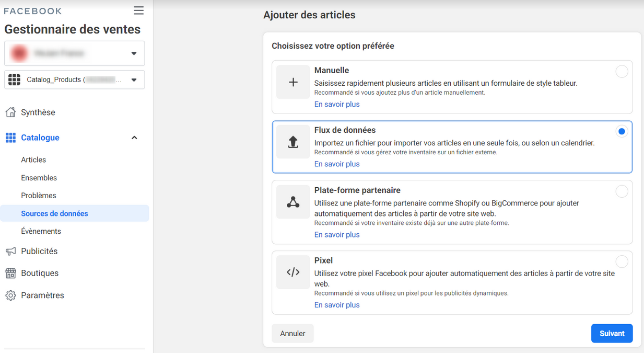Click the Ajouter des articles heading
The height and width of the screenshot is (353, 644).
pyautogui.click(x=309, y=15)
